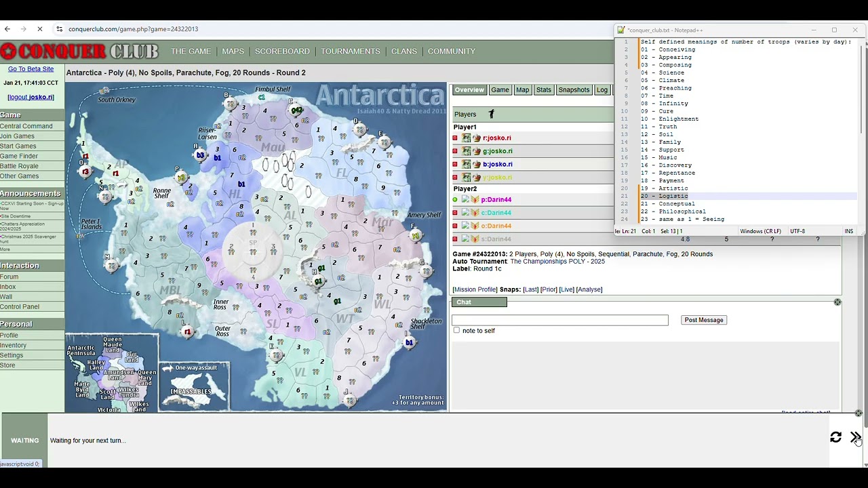The image size is (868, 488).
Task: Open the COMMUNITY menu
Action: [x=452, y=52]
